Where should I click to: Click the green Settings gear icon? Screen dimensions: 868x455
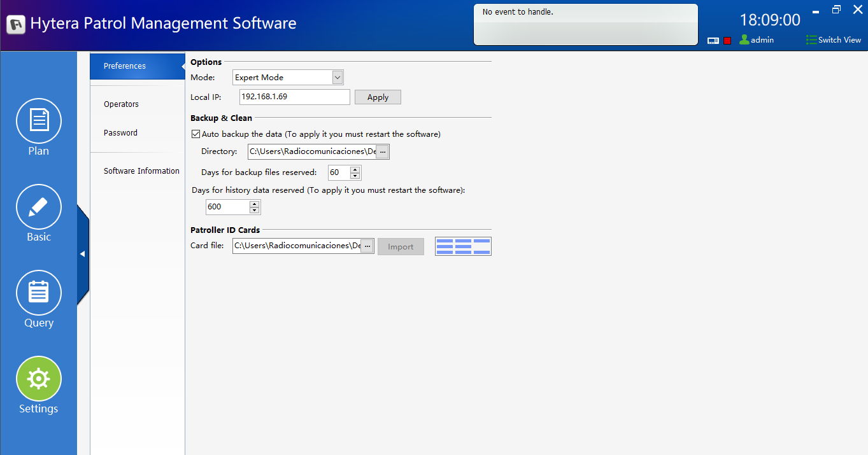click(x=39, y=379)
